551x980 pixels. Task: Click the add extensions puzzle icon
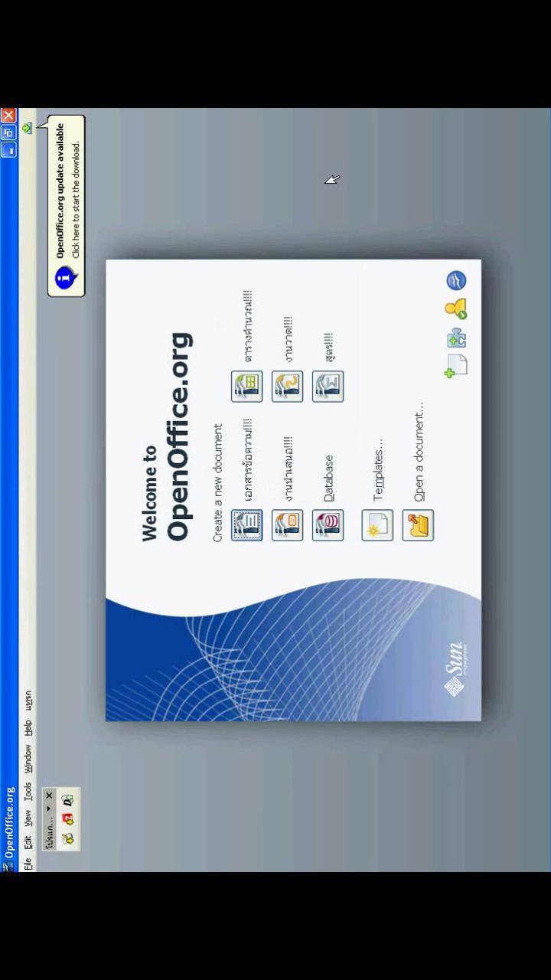click(457, 338)
